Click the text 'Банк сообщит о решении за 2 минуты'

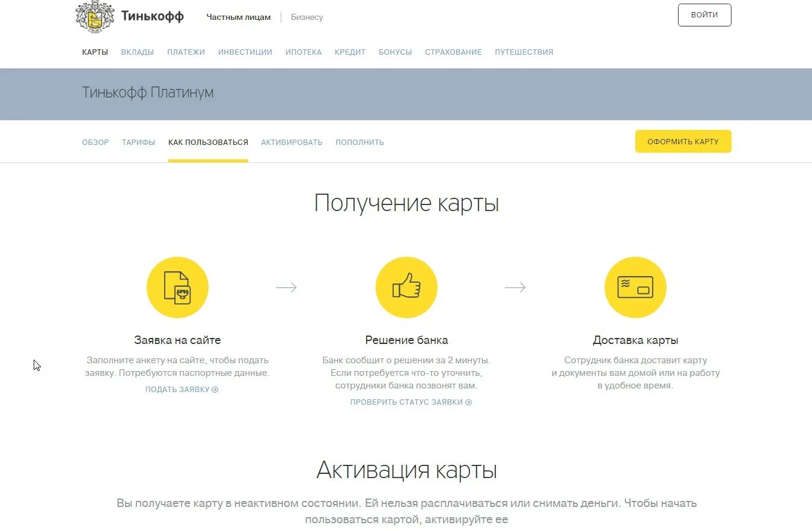coord(406,360)
